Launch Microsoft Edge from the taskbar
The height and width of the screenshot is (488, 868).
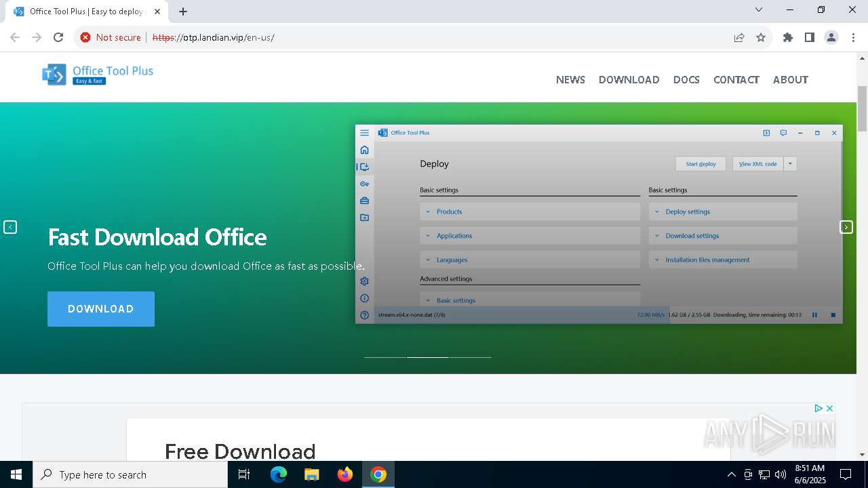click(x=279, y=474)
